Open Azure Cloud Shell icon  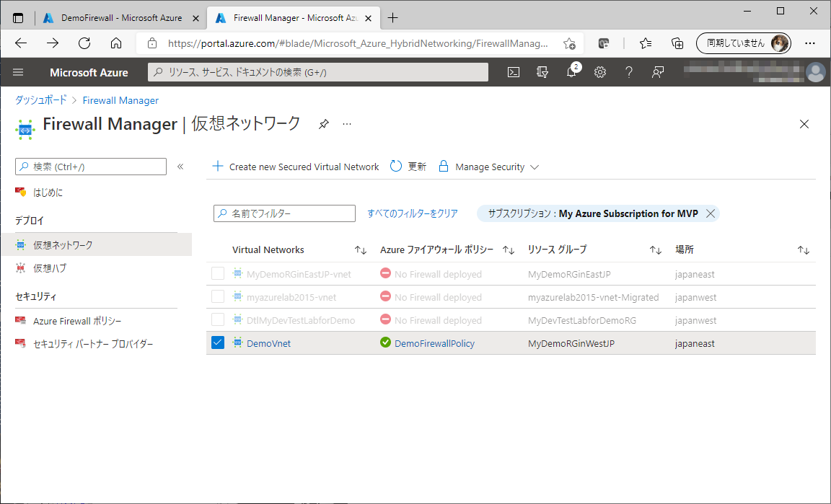tap(513, 72)
